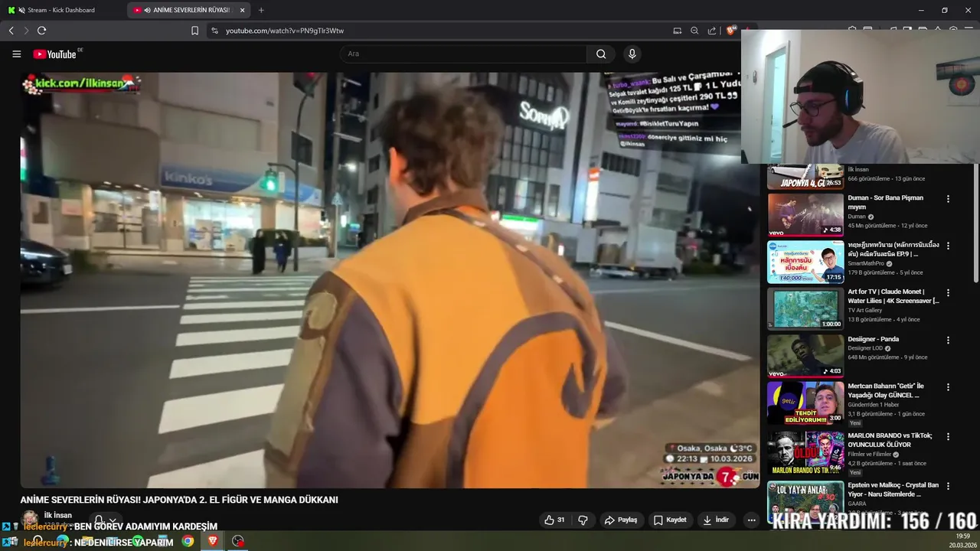This screenshot has height=551, width=980.
Task: Open options menu for Epstein ve Malkoç video
Action: (x=948, y=486)
